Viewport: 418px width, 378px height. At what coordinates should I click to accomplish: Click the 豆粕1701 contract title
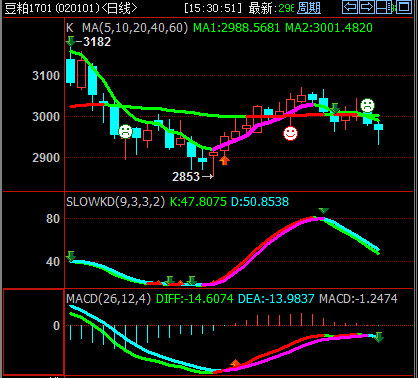click(x=28, y=8)
